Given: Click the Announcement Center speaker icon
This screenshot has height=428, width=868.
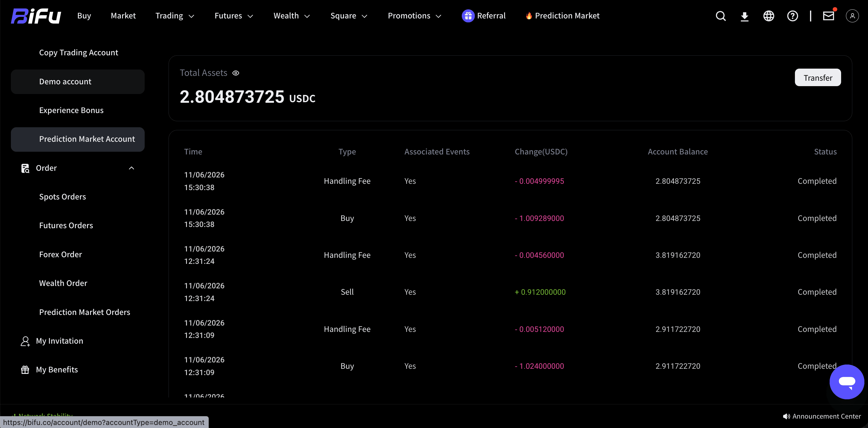Looking at the screenshot, I should pos(786,416).
